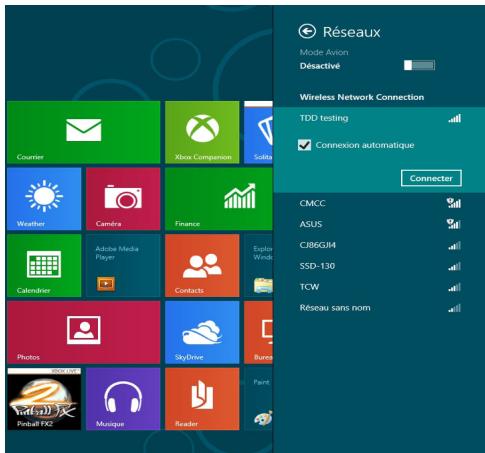Open the SkyDrive tile
This screenshot has width=485, height=453.
click(202, 332)
